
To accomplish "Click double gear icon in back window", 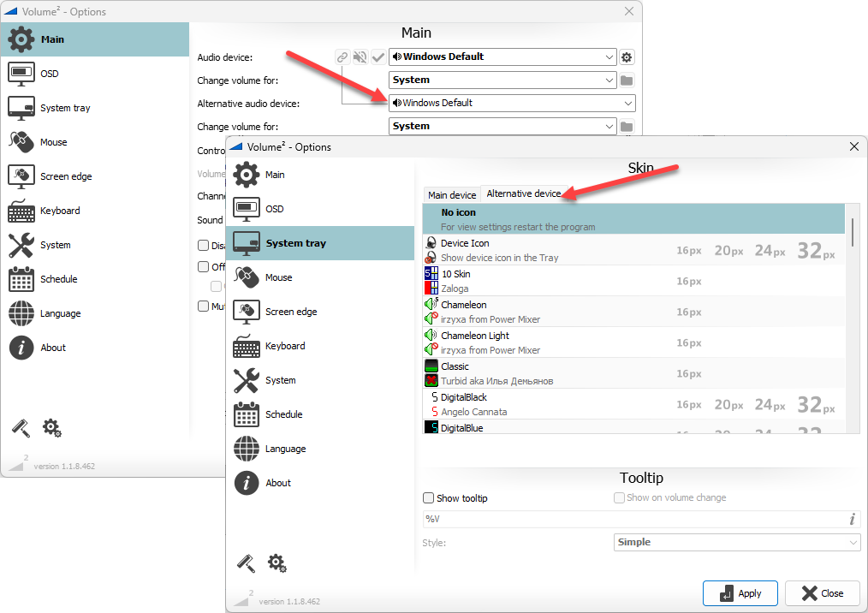I will tap(52, 428).
